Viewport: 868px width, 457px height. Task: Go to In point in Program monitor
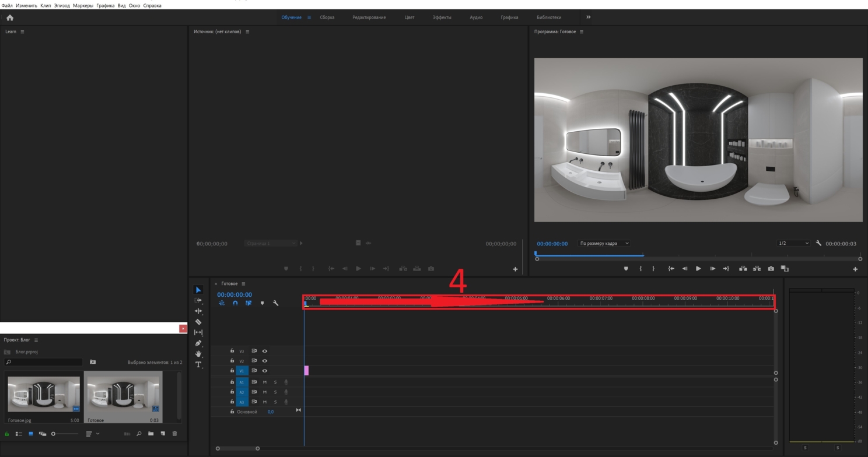click(x=671, y=269)
